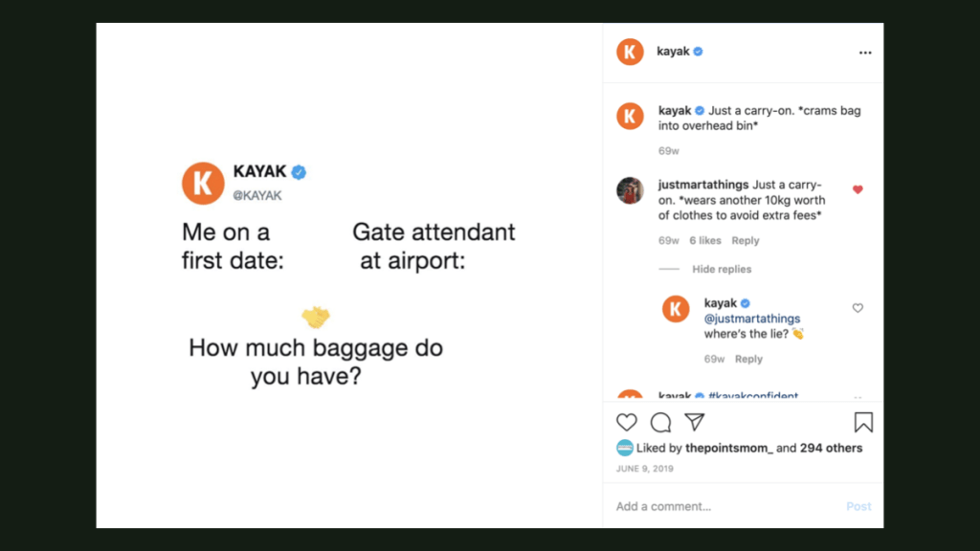This screenshot has height=551, width=980.
Task: Reply to Kayak's "where's the lie?" comment
Action: pos(748,360)
